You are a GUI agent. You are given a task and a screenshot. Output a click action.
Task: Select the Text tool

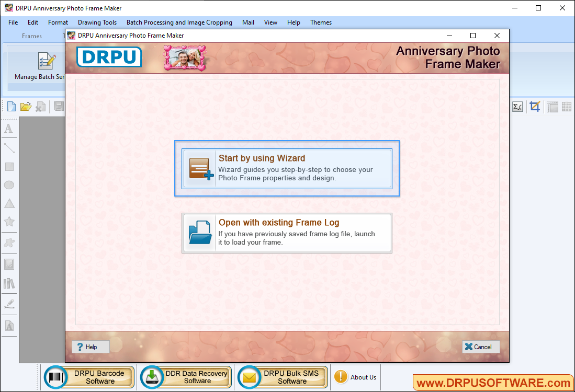pyautogui.click(x=9, y=129)
